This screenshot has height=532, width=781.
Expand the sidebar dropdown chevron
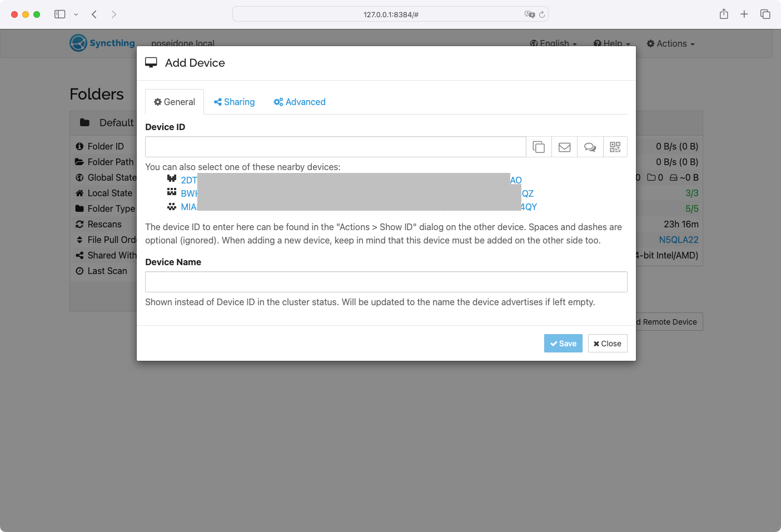click(x=76, y=14)
